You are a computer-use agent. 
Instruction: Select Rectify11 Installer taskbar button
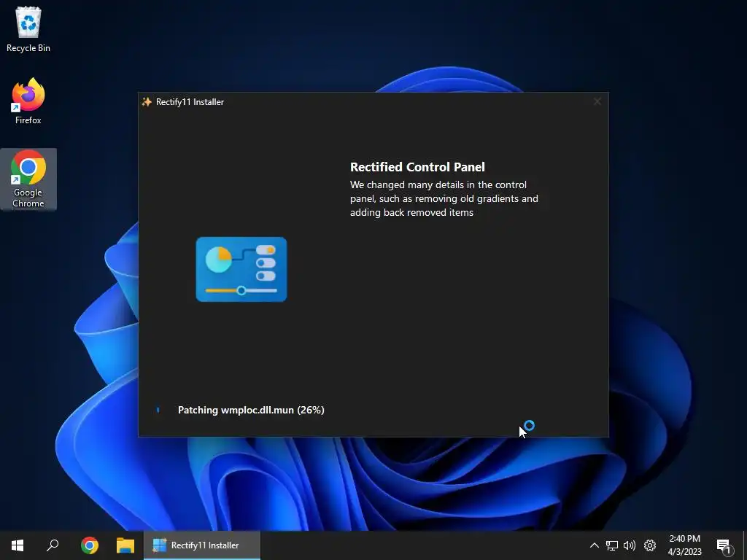pos(202,545)
